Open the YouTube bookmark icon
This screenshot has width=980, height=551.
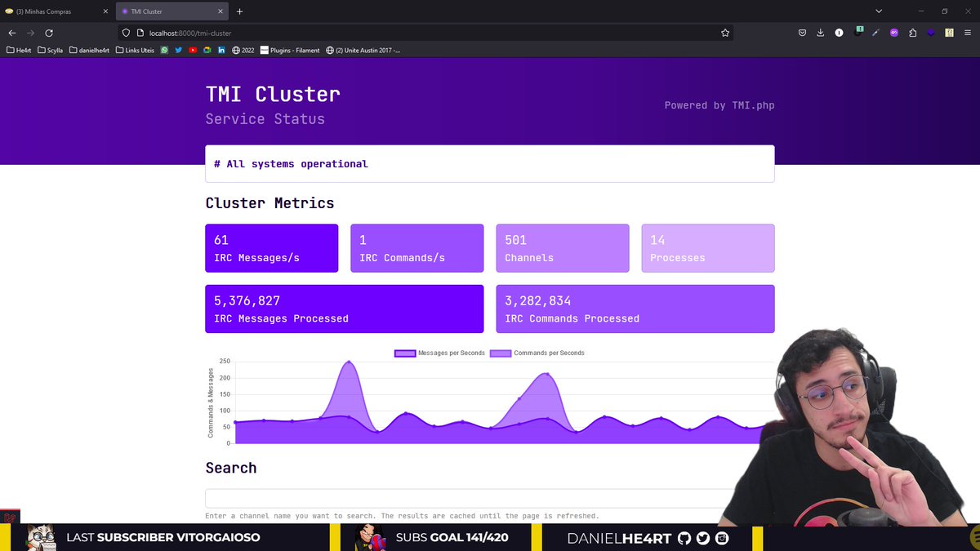point(193,50)
